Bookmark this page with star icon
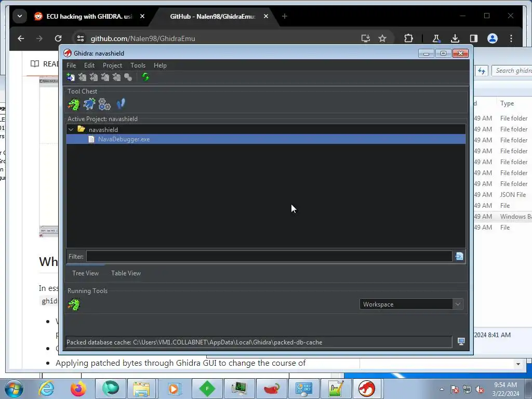 click(382, 38)
